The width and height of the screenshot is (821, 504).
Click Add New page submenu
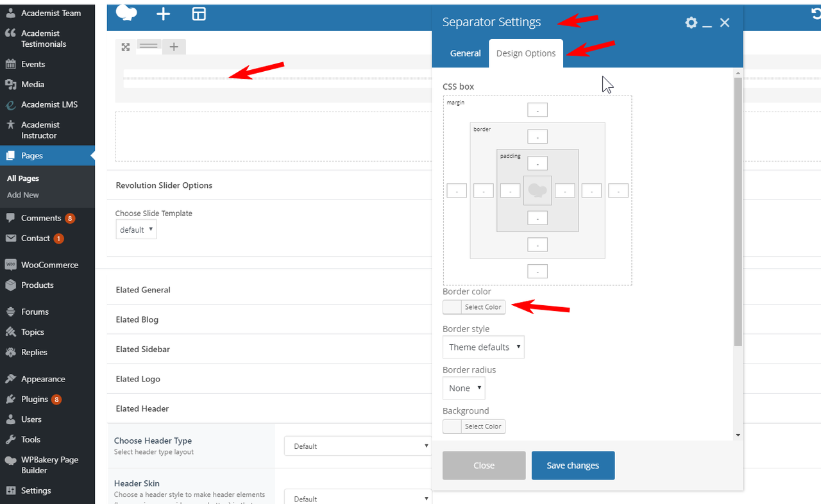[23, 195]
